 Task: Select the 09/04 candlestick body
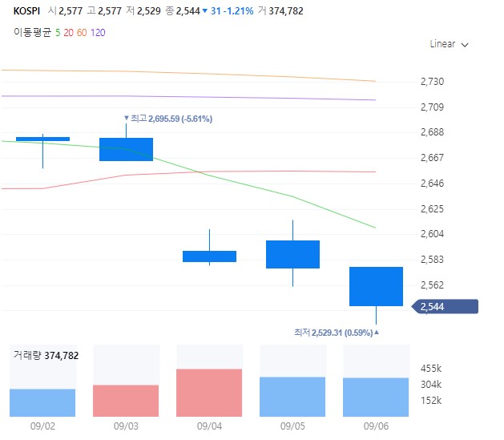click(x=210, y=256)
